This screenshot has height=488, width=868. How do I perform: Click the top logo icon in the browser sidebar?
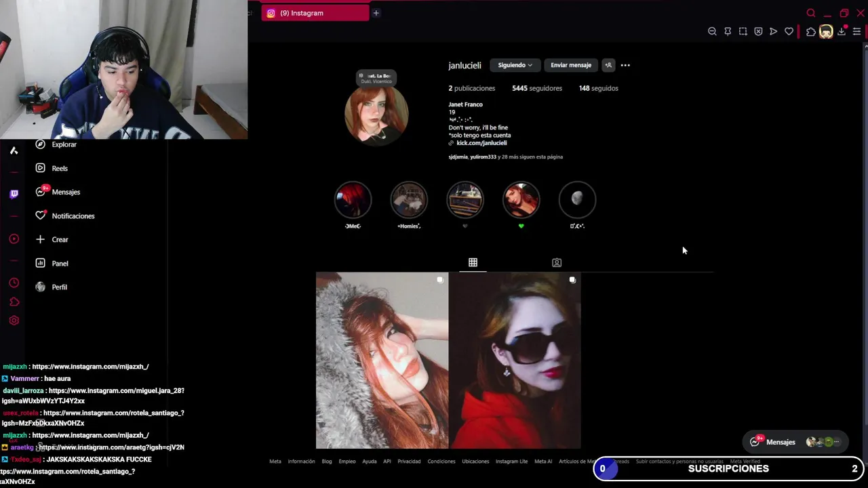point(14,150)
